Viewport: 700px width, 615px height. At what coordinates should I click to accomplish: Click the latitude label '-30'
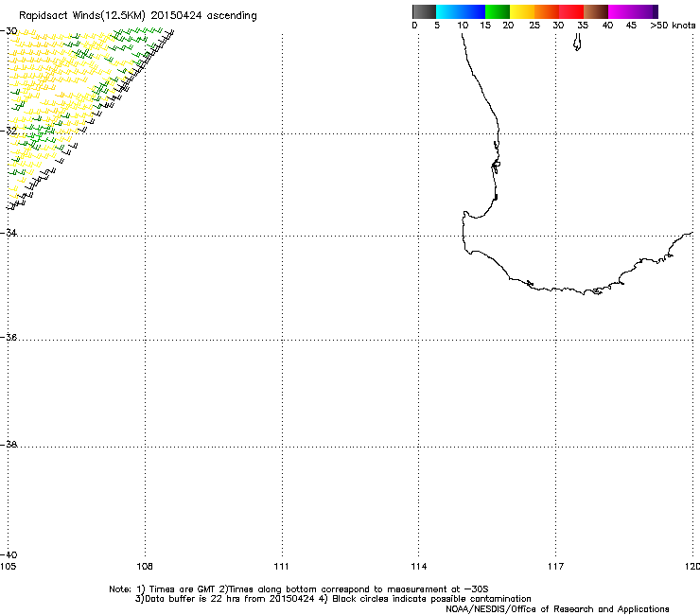(x=9, y=31)
